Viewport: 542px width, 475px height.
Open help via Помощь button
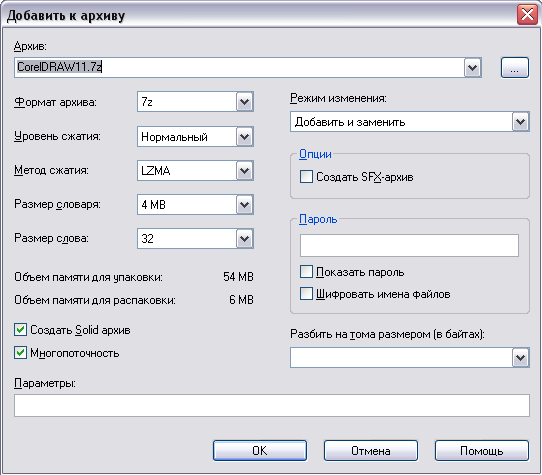coord(482,450)
